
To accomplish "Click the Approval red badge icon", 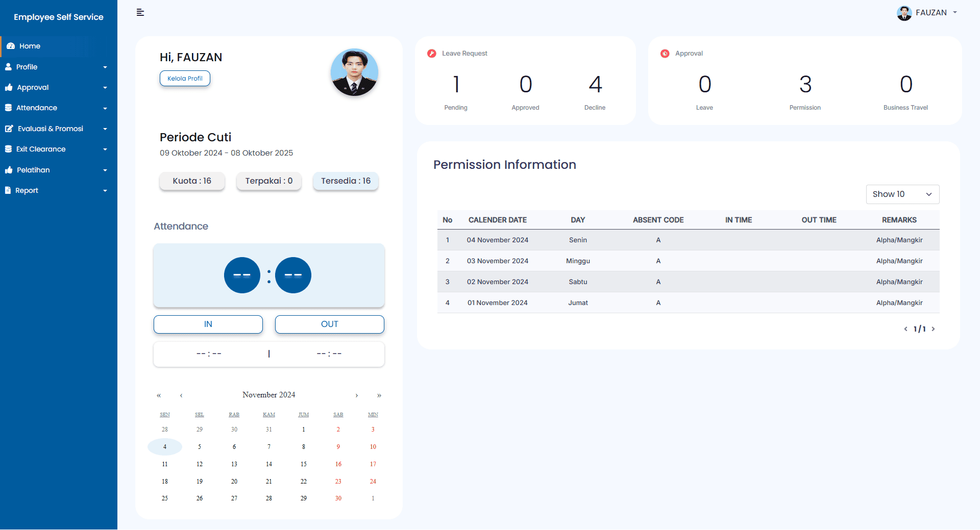I will coord(665,53).
